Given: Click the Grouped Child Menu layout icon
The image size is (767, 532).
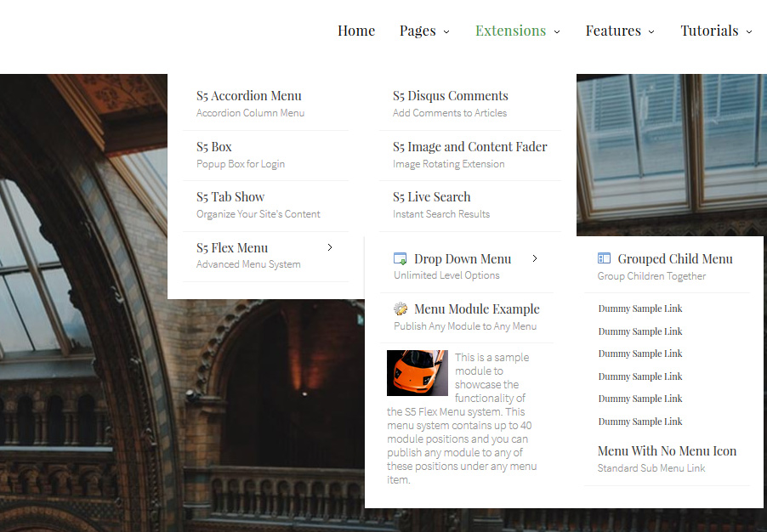Looking at the screenshot, I should pyautogui.click(x=605, y=259).
